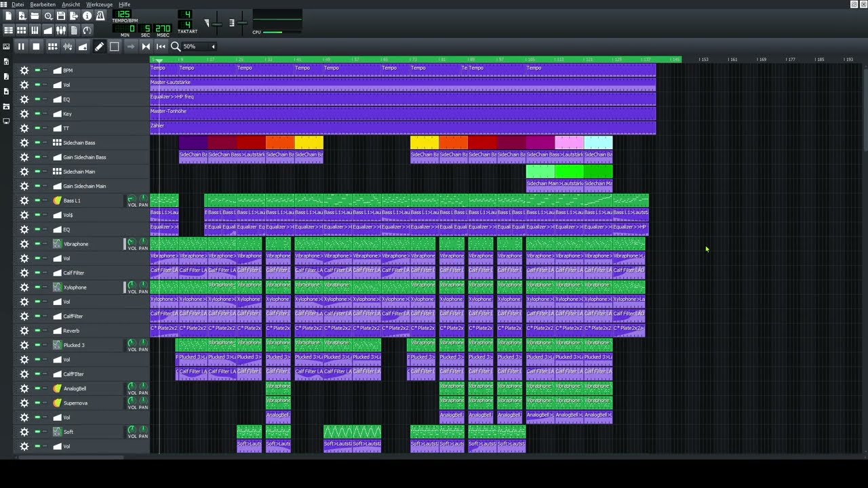Click the zoom magnifier icon
Image resolution: width=868 pixels, height=488 pixels.
[176, 46]
